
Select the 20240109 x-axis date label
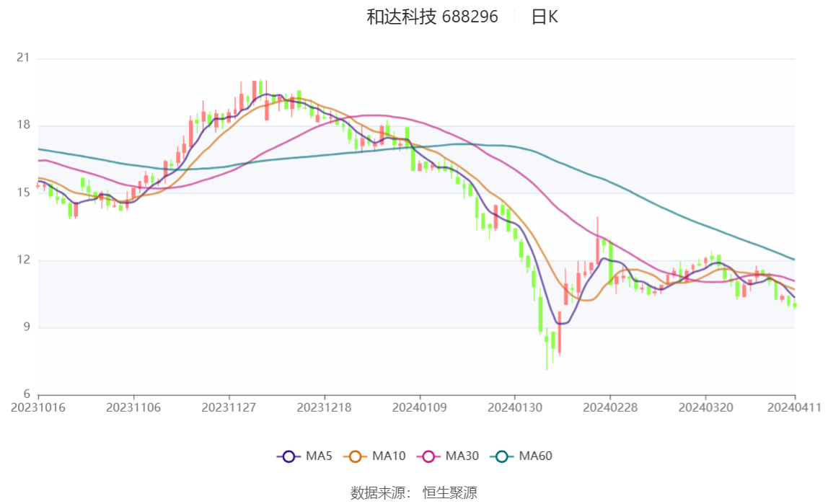click(x=419, y=407)
